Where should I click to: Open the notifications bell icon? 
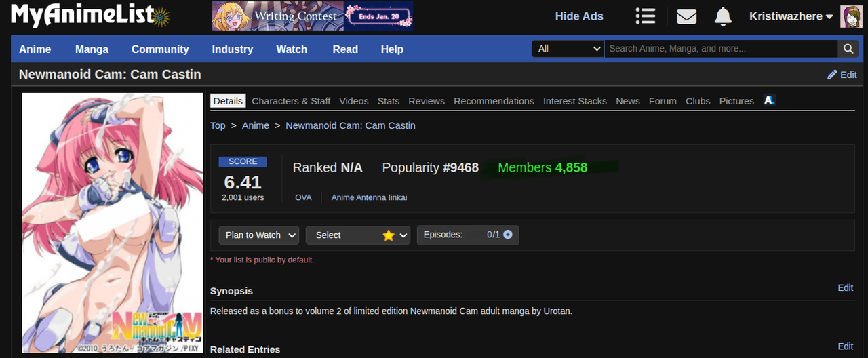click(724, 16)
